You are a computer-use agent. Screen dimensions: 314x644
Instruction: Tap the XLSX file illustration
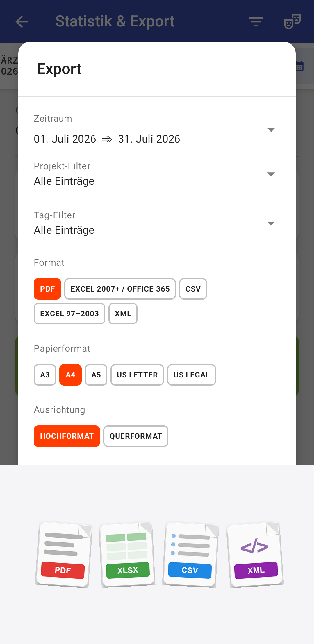pos(127,555)
